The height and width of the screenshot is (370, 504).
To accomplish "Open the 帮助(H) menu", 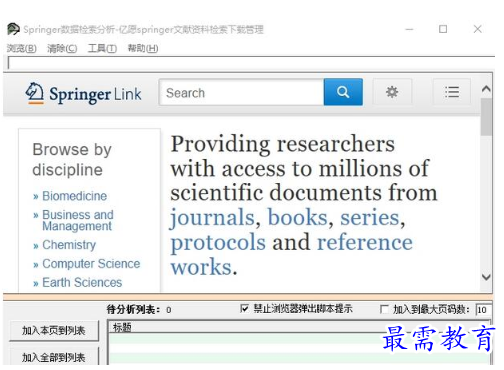I will tap(143, 49).
